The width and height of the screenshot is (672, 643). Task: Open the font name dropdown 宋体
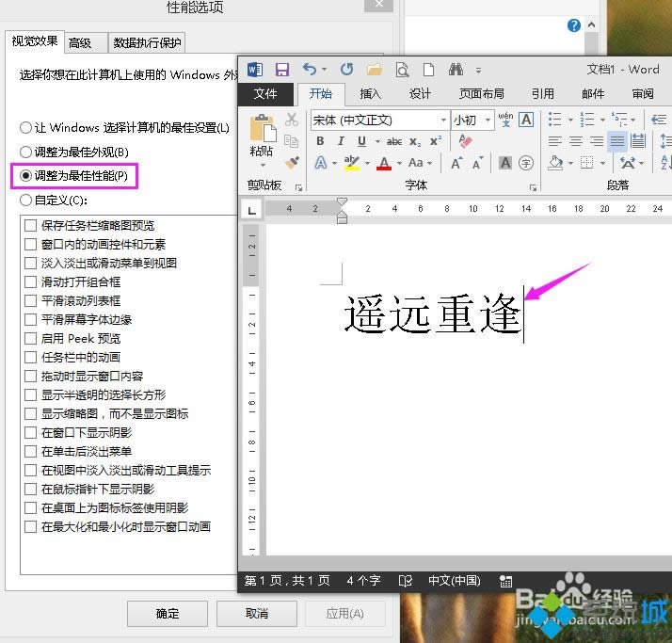pos(443,120)
